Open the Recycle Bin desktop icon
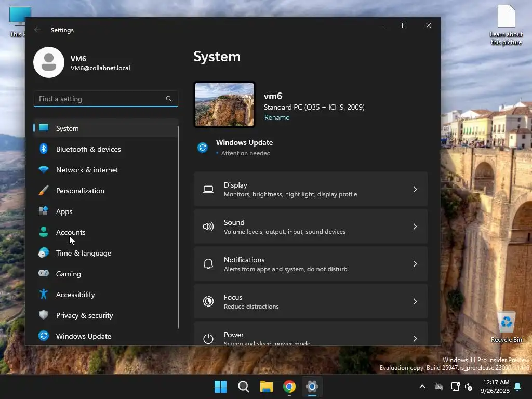 pyautogui.click(x=506, y=327)
